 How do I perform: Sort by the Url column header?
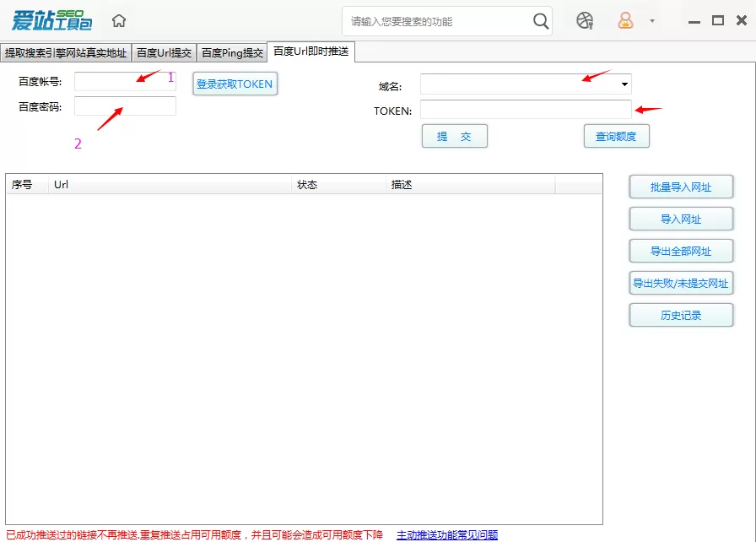[170, 185]
